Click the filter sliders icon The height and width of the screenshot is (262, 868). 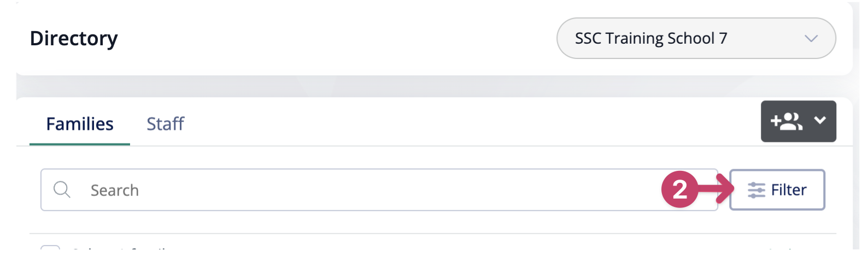(756, 190)
